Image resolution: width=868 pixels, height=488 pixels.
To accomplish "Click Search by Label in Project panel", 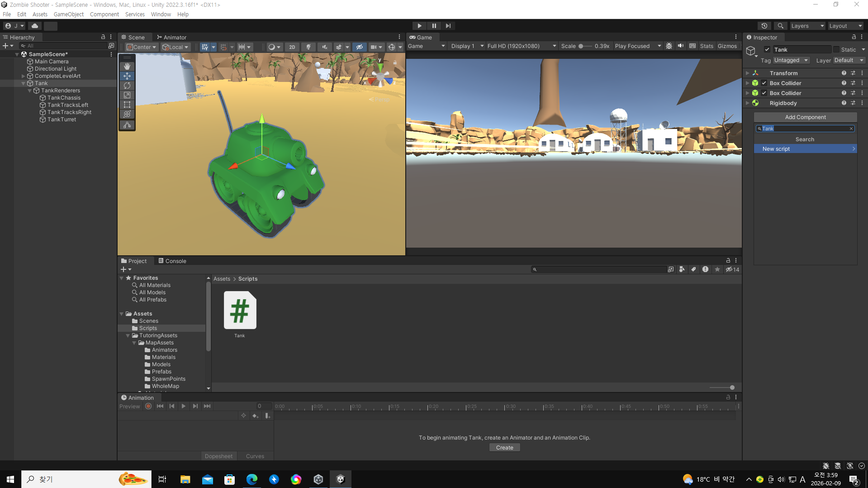I will point(694,269).
